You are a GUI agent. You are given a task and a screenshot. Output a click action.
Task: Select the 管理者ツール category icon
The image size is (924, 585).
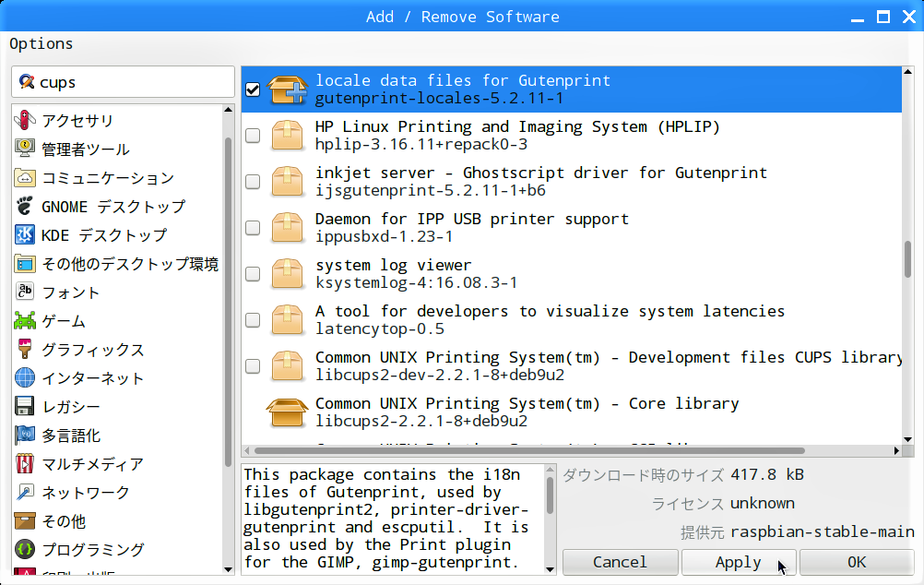click(25, 149)
